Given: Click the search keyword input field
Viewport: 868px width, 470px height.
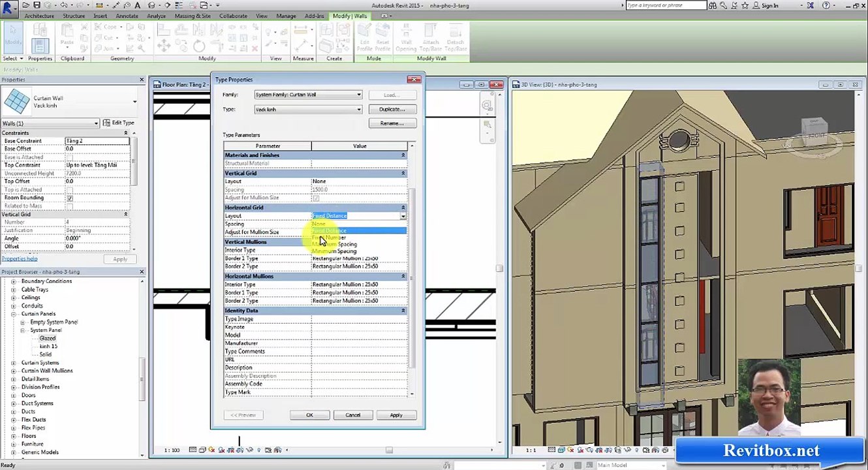Looking at the screenshot, I should click(x=666, y=5).
